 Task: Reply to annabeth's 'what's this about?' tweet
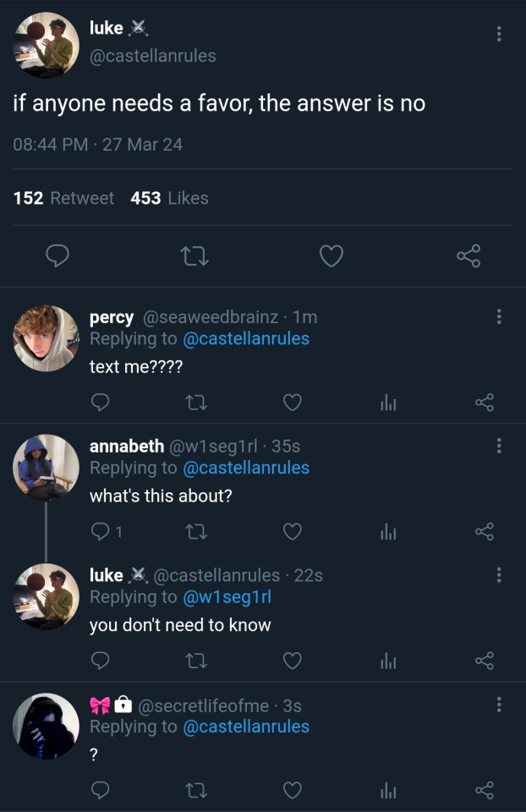[100, 532]
